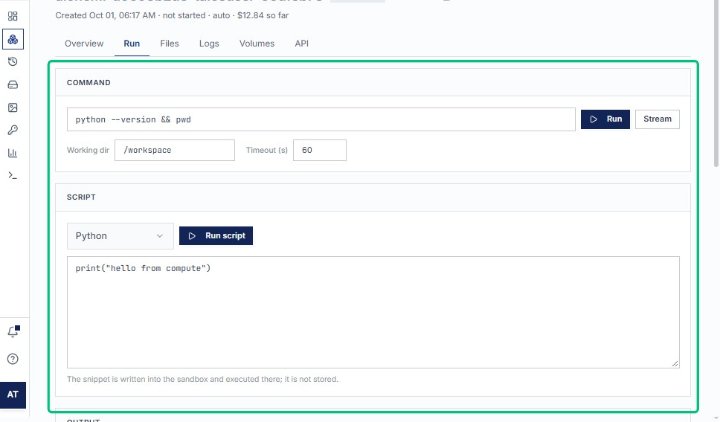Viewport: 720px width, 422px height.
Task: Click the 'Working dir' label
Action: tap(88, 150)
